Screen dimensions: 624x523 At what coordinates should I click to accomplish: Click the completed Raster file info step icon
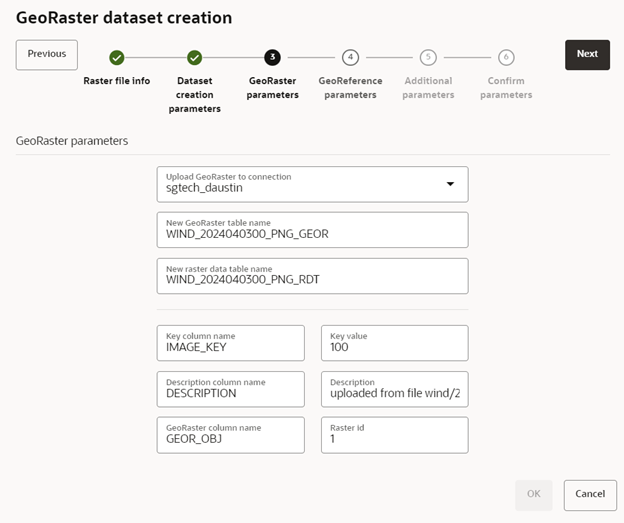[117, 58]
